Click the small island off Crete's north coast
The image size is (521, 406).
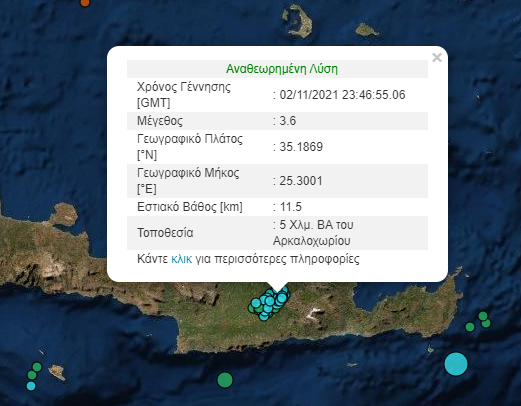tap(64, 214)
